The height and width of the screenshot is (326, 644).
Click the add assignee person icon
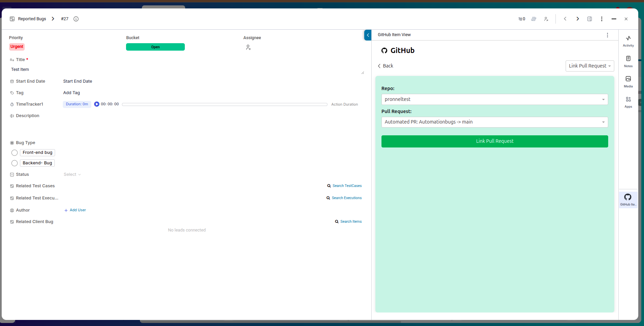pyautogui.click(x=248, y=48)
